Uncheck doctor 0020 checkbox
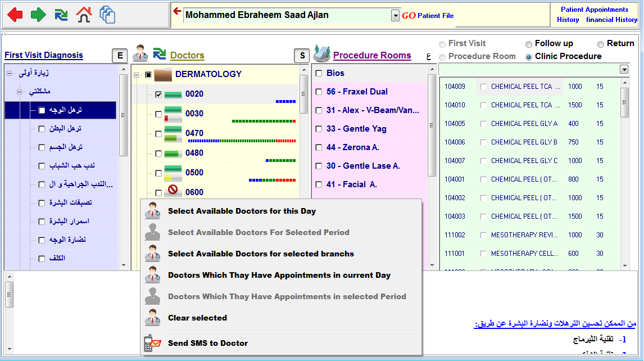The height and width of the screenshot is (361, 644). [x=158, y=94]
